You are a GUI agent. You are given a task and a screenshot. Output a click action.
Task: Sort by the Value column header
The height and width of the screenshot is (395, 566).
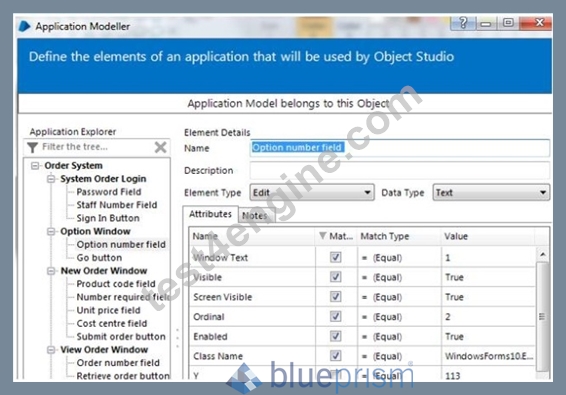tap(487, 236)
